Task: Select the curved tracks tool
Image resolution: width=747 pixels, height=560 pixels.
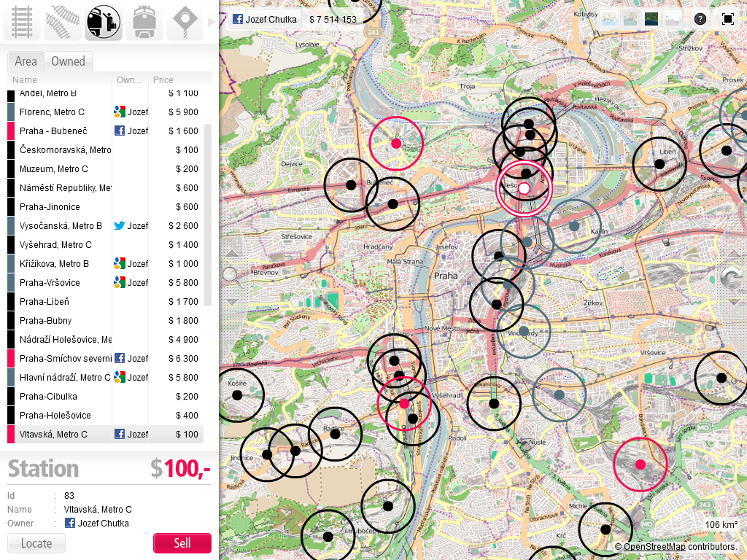Action: 63,23
